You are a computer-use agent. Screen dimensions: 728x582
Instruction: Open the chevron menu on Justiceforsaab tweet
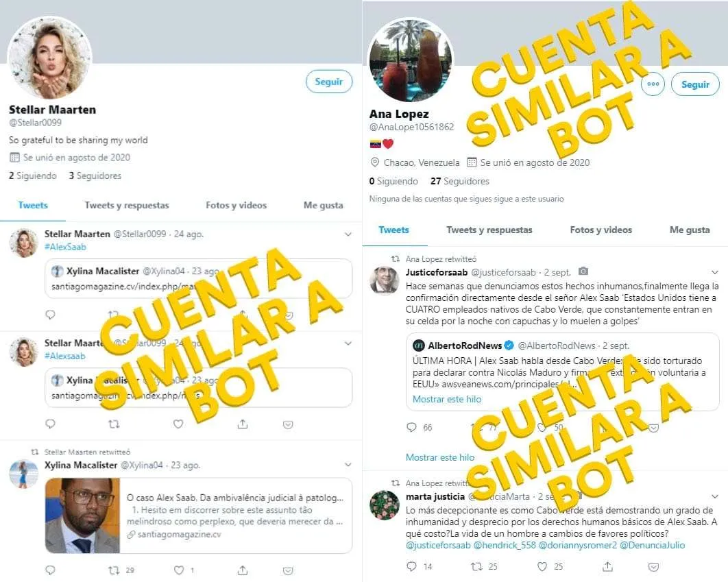point(714,272)
